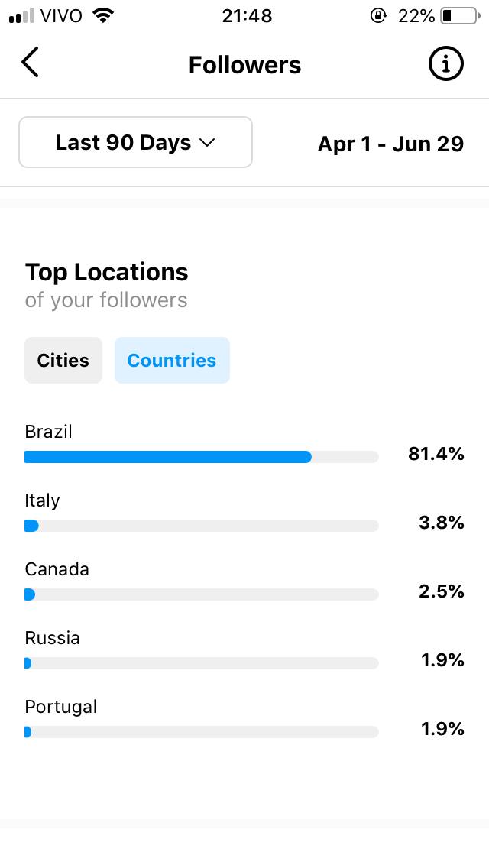Tap the 21:48 clock in status bar

247,16
